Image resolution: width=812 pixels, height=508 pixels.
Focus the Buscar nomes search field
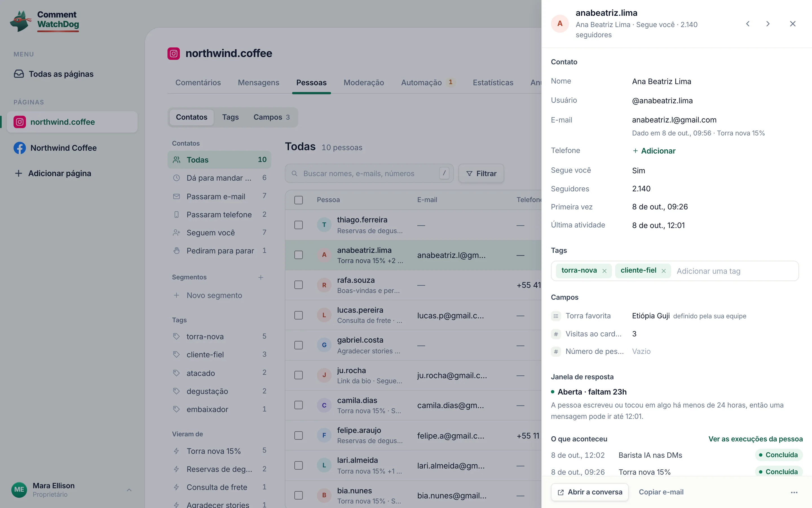(369, 173)
